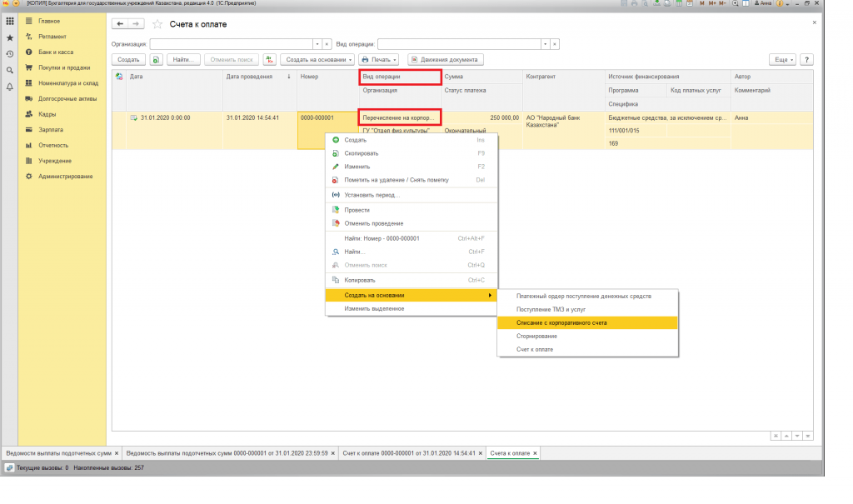This screenshot has height=504, width=853.
Task: Choose Провести in the context menu
Action: 357,210
